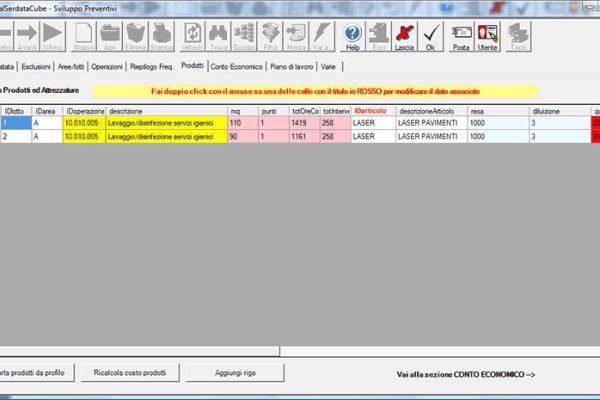Go to the Operazioni tab
Image resolution: width=600 pixels, height=400 pixels.
click(x=107, y=67)
